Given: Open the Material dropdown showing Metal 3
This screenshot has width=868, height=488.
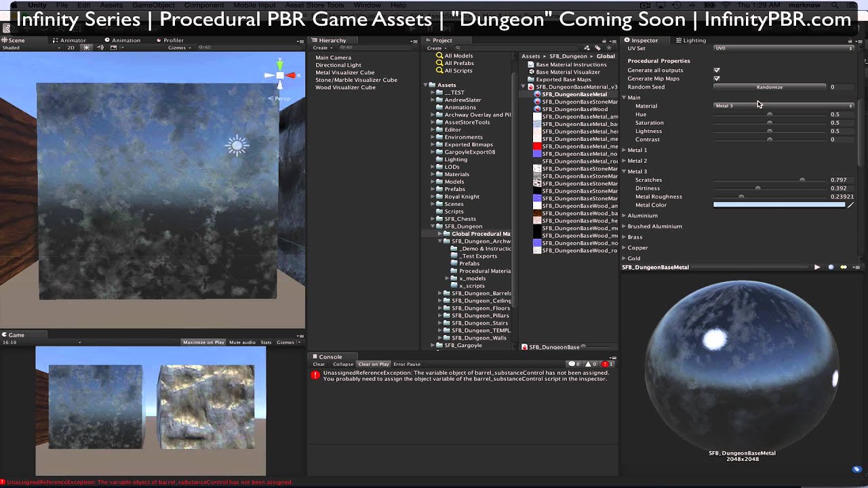Looking at the screenshot, I should coord(784,106).
